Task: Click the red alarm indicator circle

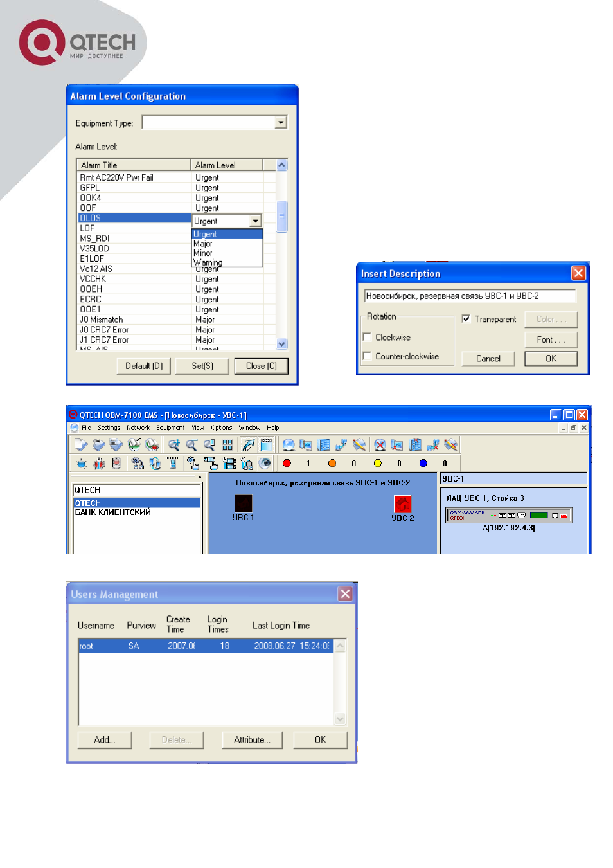Action: 287,463
